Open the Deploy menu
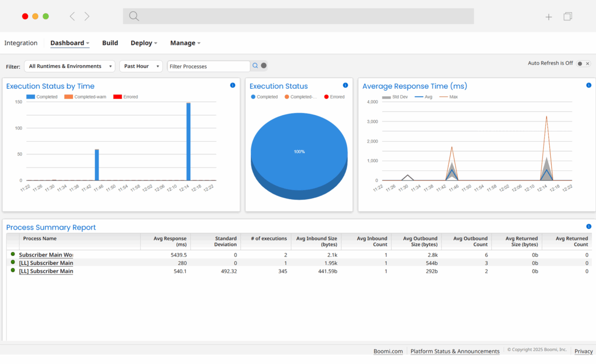 pos(144,43)
